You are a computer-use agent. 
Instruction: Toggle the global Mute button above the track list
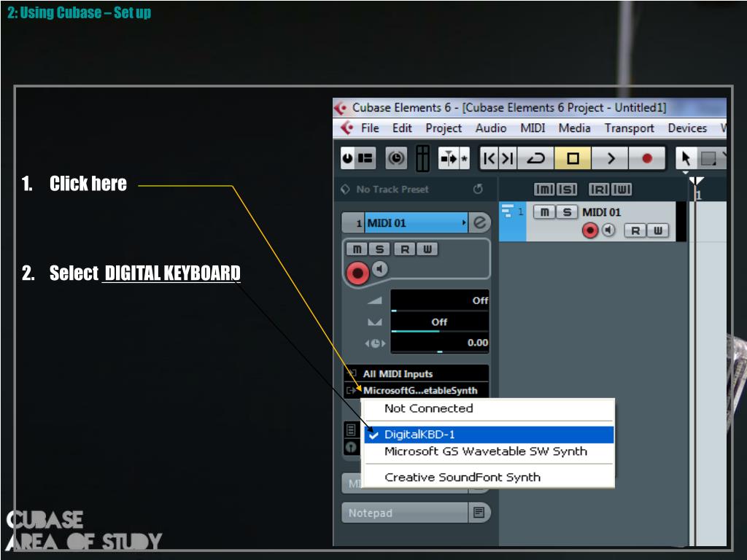[544, 190]
